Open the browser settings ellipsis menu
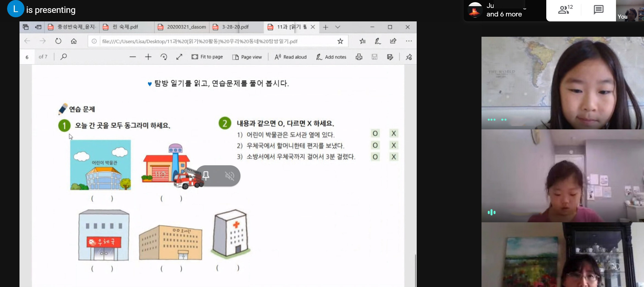644x287 pixels. pyautogui.click(x=408, y=41)
